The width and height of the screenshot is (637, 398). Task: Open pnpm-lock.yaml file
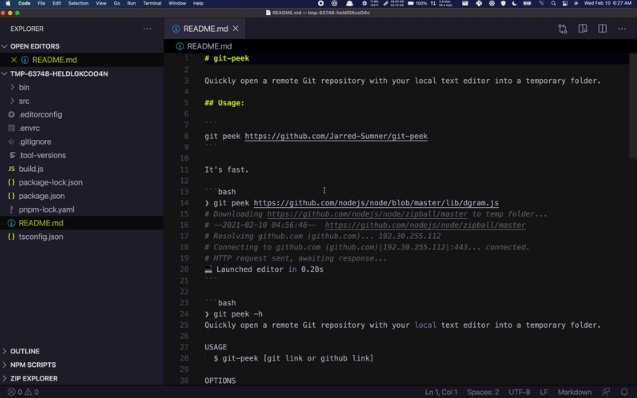coord(81,210)
